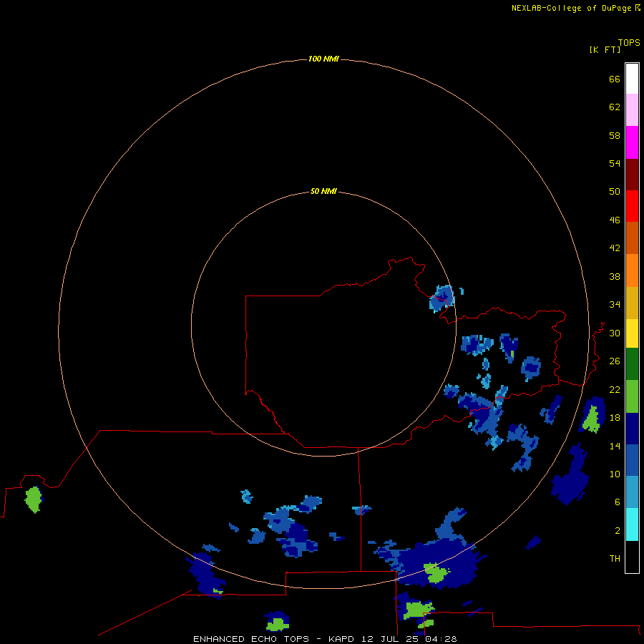Screen dimensions: 644x644
Task: Click the 'TH' legend label
Action: (615, 559)
